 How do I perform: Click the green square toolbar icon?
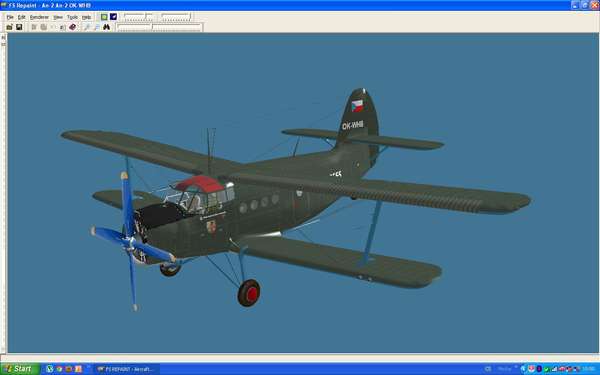click(x=104, y=17)
